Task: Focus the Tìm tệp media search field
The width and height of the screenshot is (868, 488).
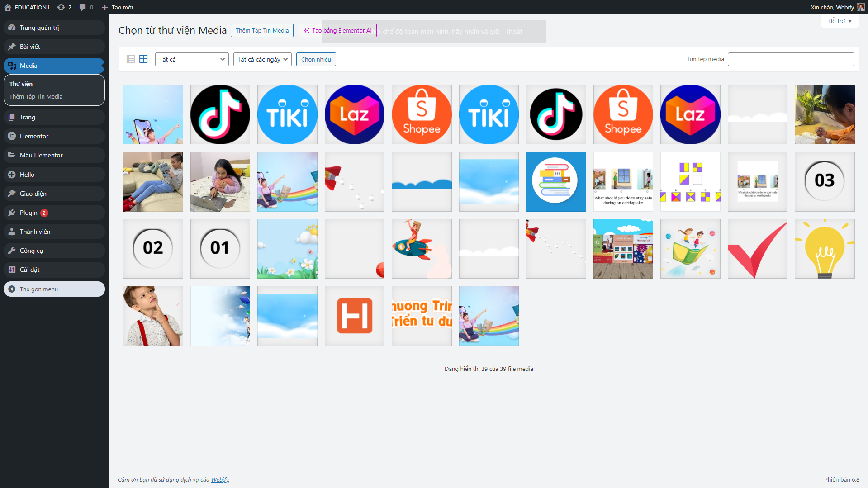Action: tap(791, 59)
